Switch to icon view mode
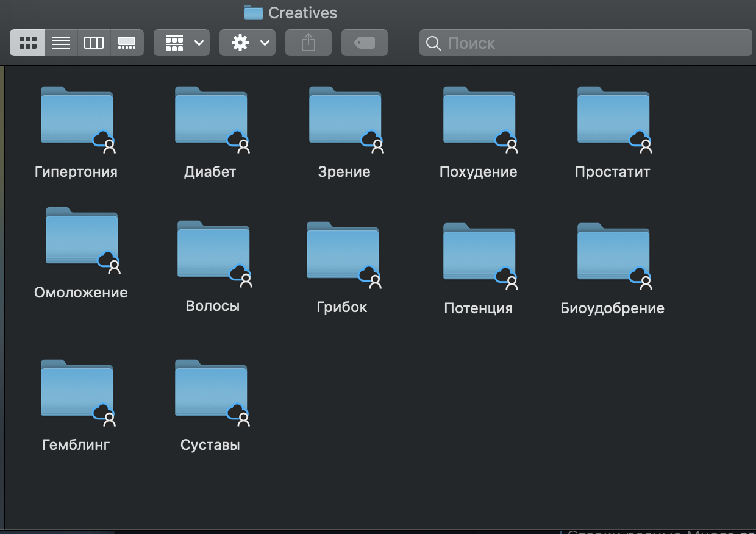The image size is (756, 534). pos(28,43)
